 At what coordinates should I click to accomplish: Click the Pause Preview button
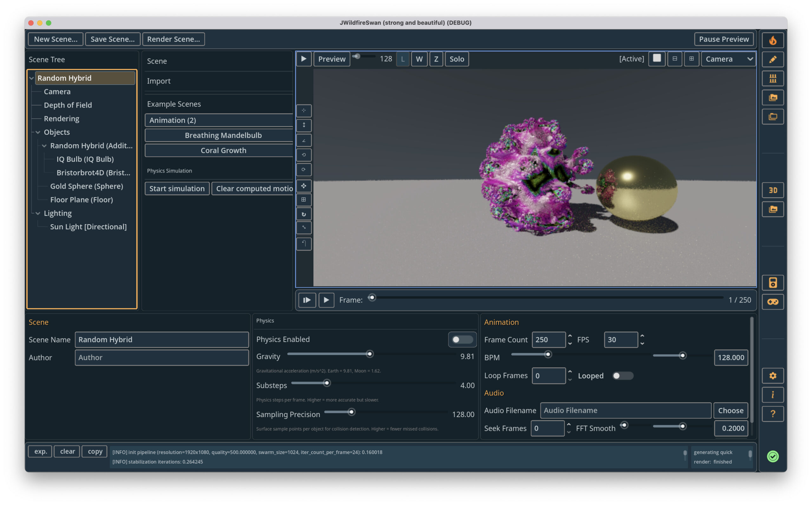pyautogui.click(x=724, y=39)
